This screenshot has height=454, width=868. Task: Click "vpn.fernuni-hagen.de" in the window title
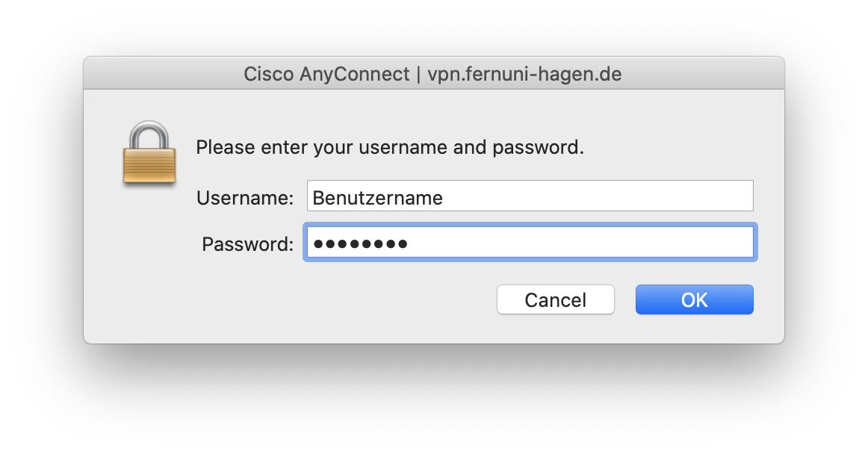[x=524, y=75]
